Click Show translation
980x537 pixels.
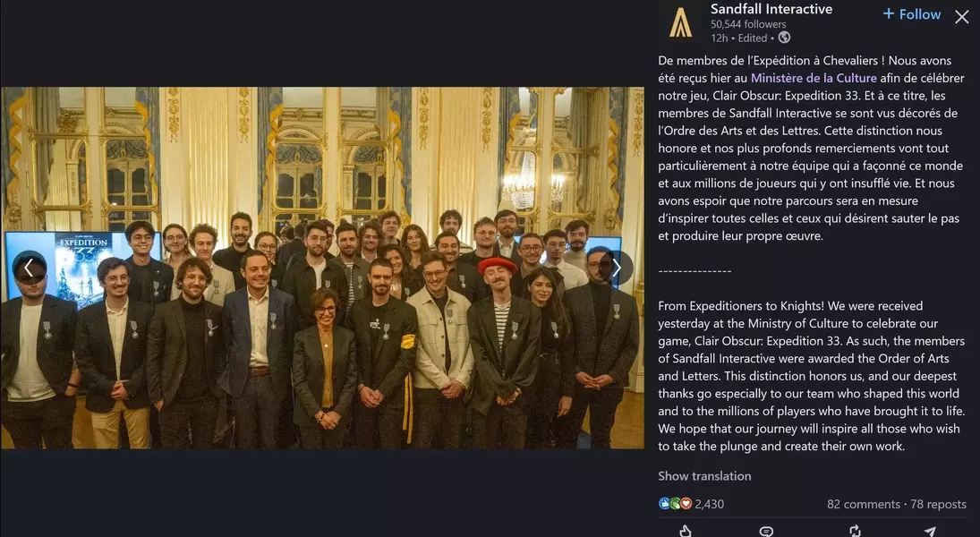click(704, 476)
